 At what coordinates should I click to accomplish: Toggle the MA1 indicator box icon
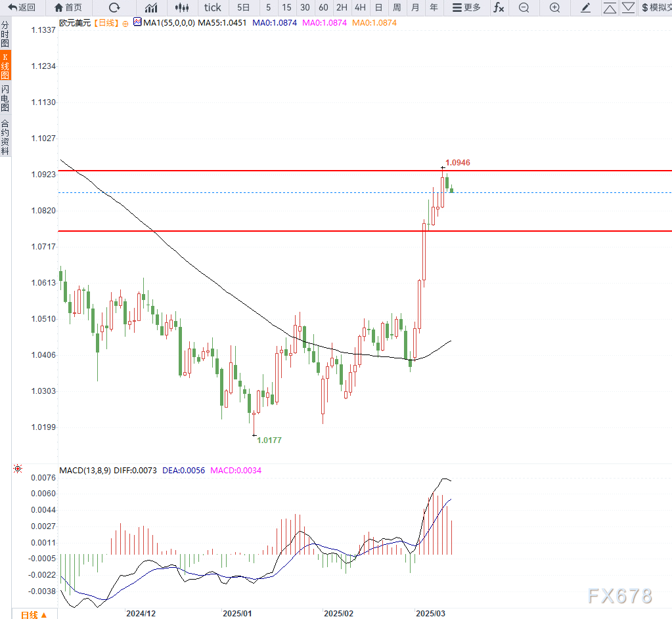pos(137,22)
